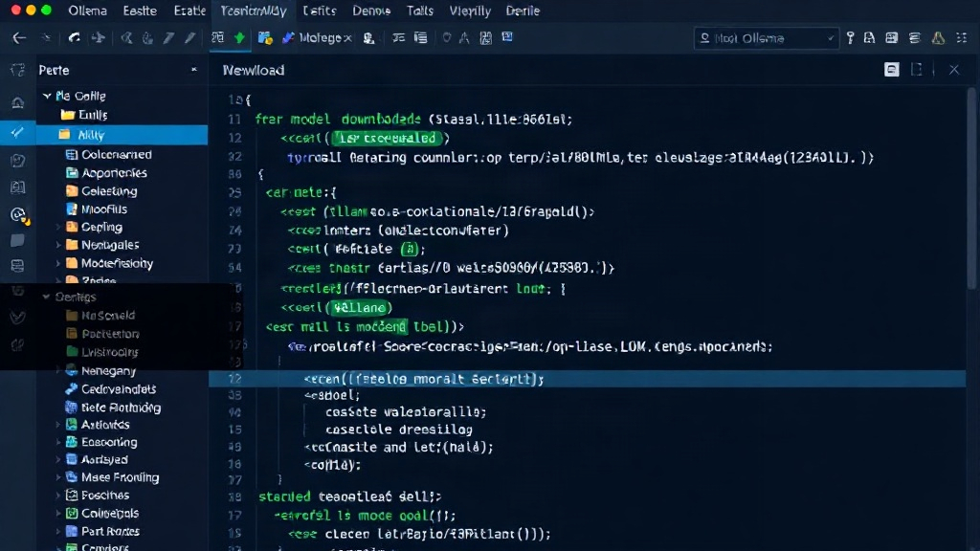980x551 pixels.
Task: Click the editor vertical scrollbar
Action: (x=972, y=187)
